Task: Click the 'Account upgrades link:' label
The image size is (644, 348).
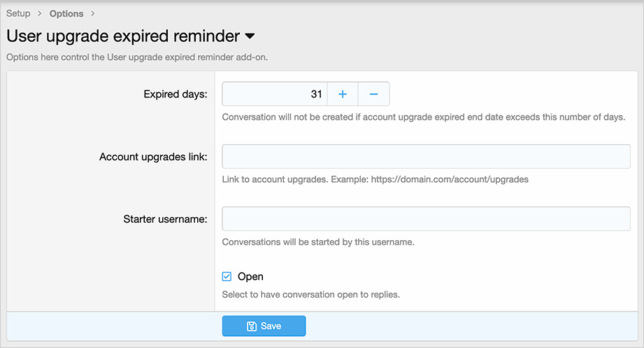Action: coord(153,157)
